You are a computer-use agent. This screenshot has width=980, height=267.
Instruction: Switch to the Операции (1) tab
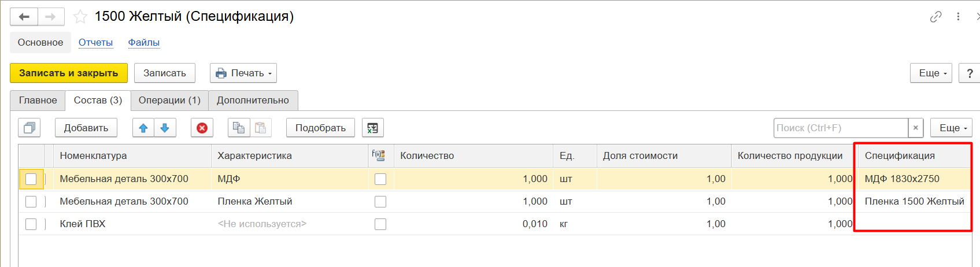pos(169,100)
